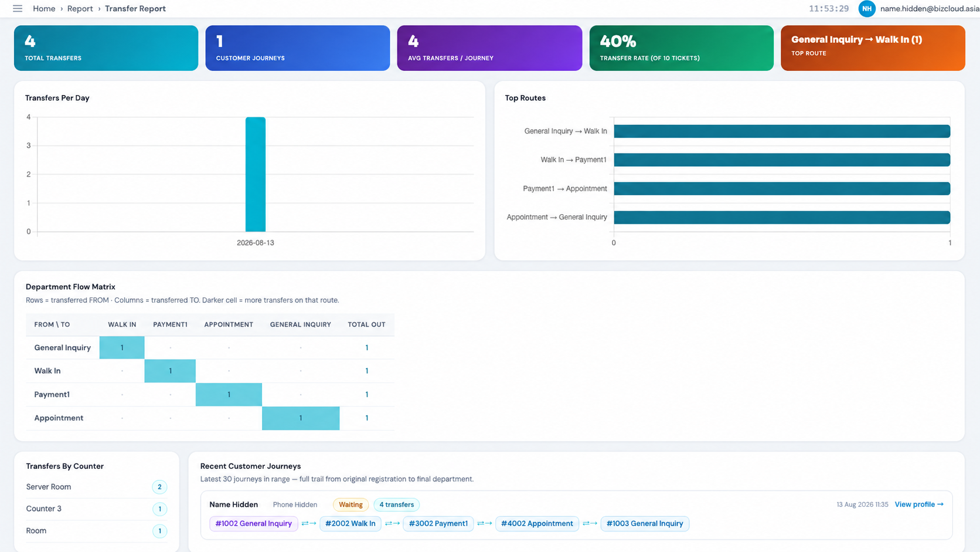The height and width of the screenshot is (552, 980).
Task: Click the 4 transfers badge
Action: [x=396, y=504]
